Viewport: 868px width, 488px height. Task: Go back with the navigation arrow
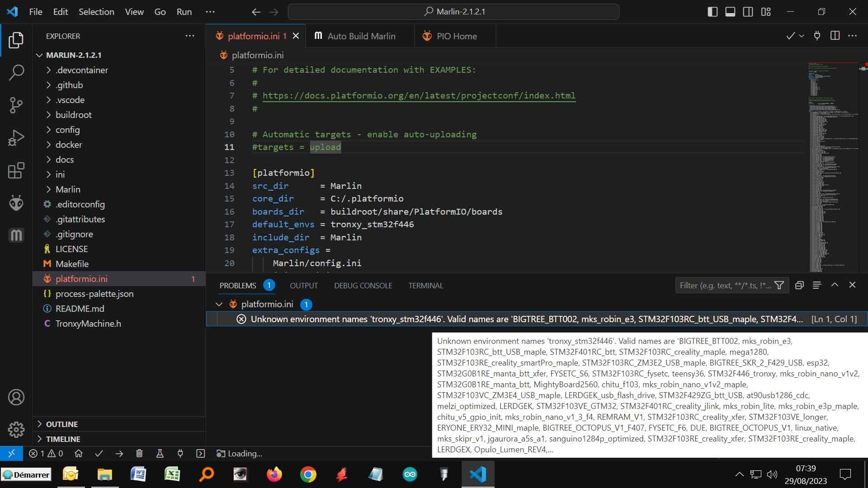[x=256, y=12]
